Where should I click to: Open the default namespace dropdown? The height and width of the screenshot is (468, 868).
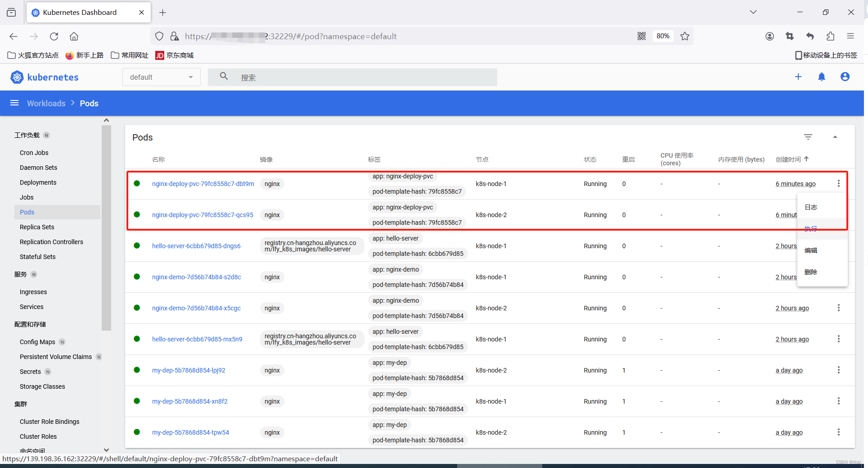(x=162, y=77)
